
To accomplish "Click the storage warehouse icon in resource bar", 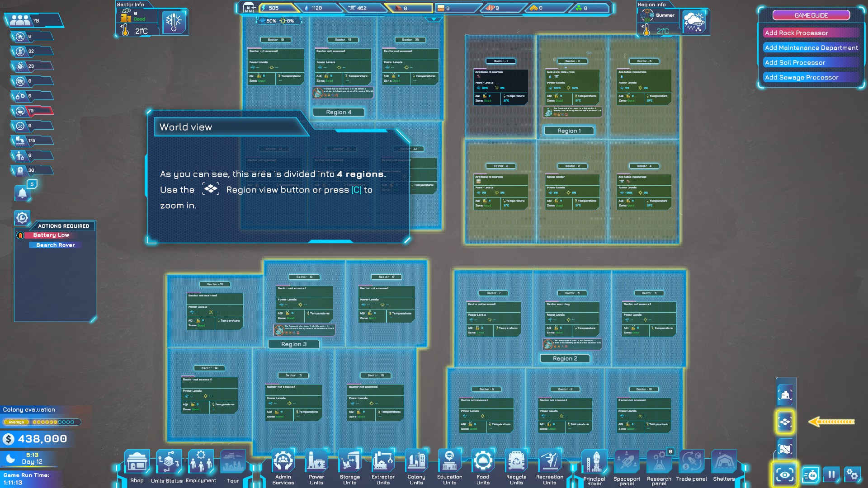I will coord(250,8).
